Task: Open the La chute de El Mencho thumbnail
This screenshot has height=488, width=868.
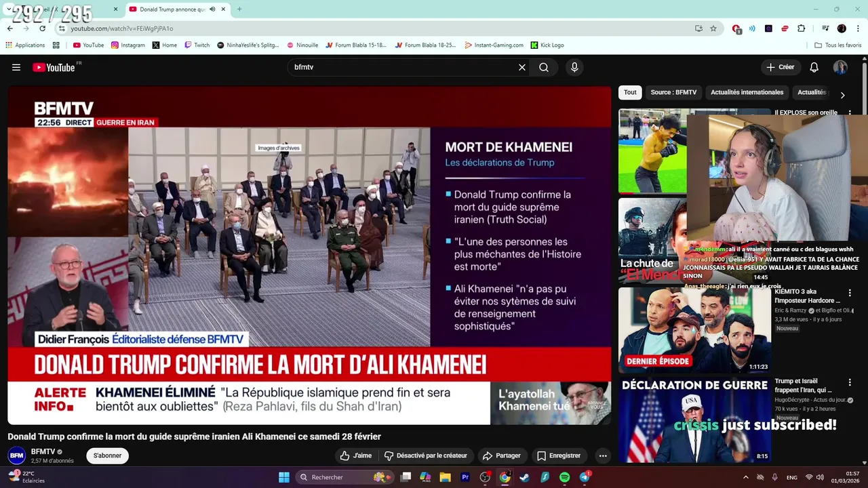Action: click(x=652, y=240)
